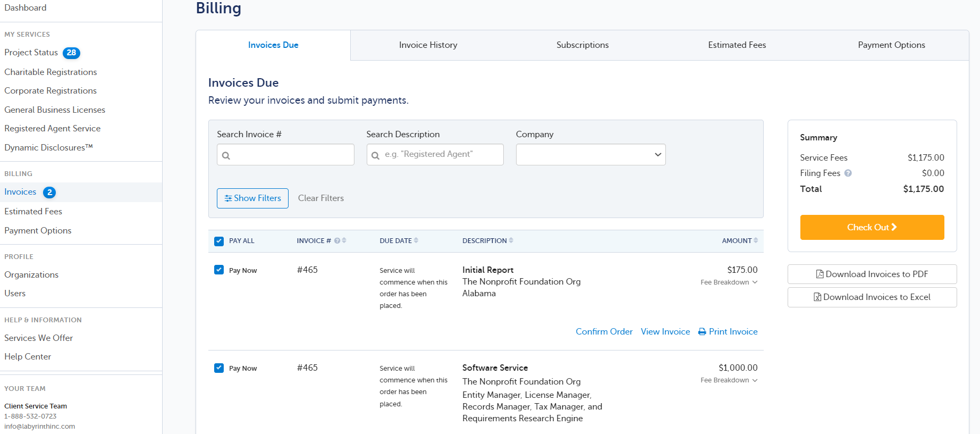This screenshot has height=434, width=980.
Task: Uncheck the Pay All checkbox
Action: [x=219, y=241]
